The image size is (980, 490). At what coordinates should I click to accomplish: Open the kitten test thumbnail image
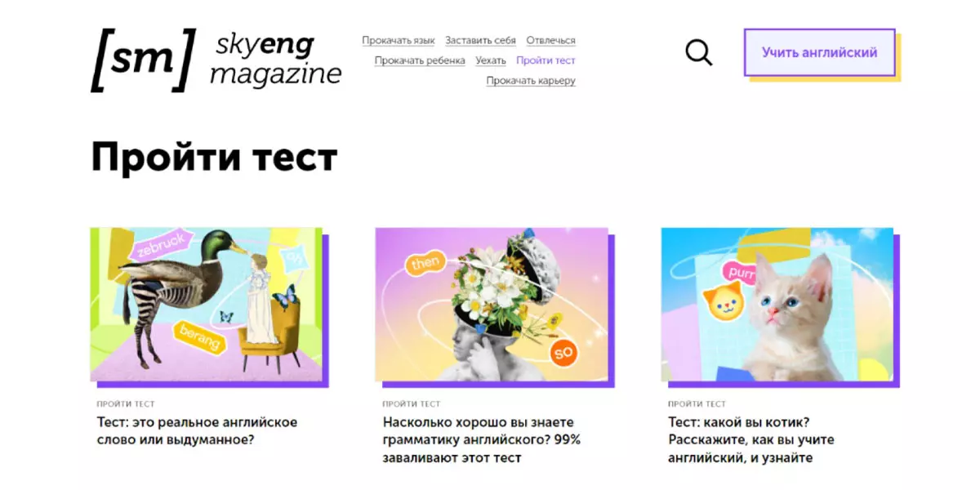(x=777, y=304)
